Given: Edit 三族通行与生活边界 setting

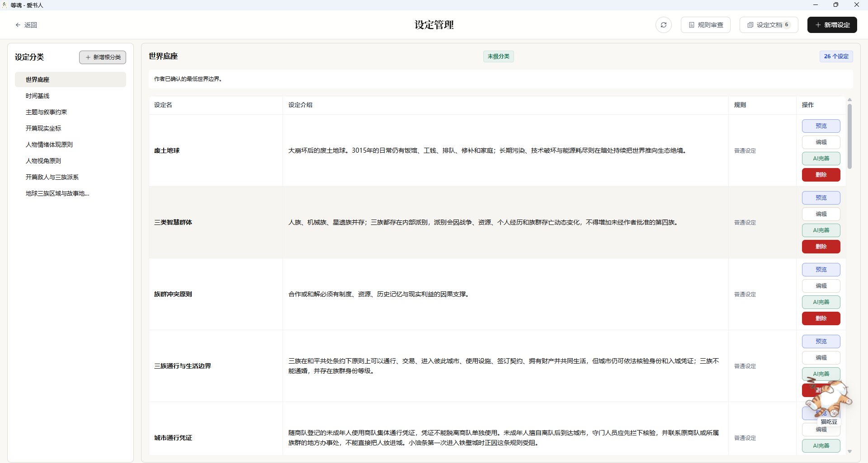Looking at the screenshot, I should (821, 358).
